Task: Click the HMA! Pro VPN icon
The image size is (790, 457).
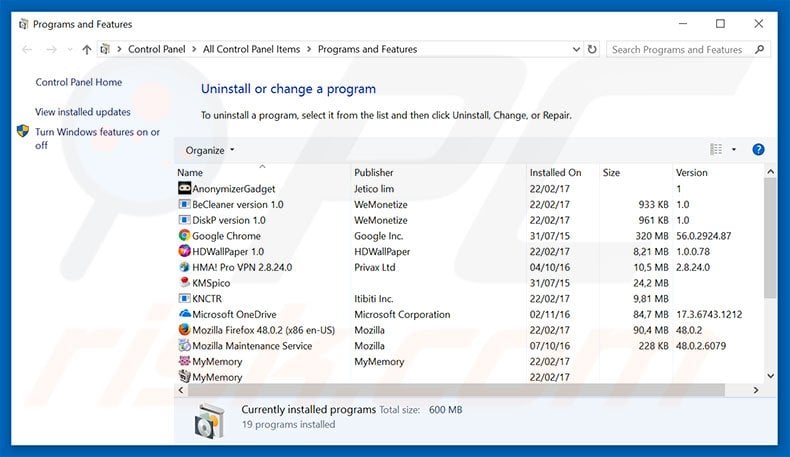Action: click(x=184, y=267)
